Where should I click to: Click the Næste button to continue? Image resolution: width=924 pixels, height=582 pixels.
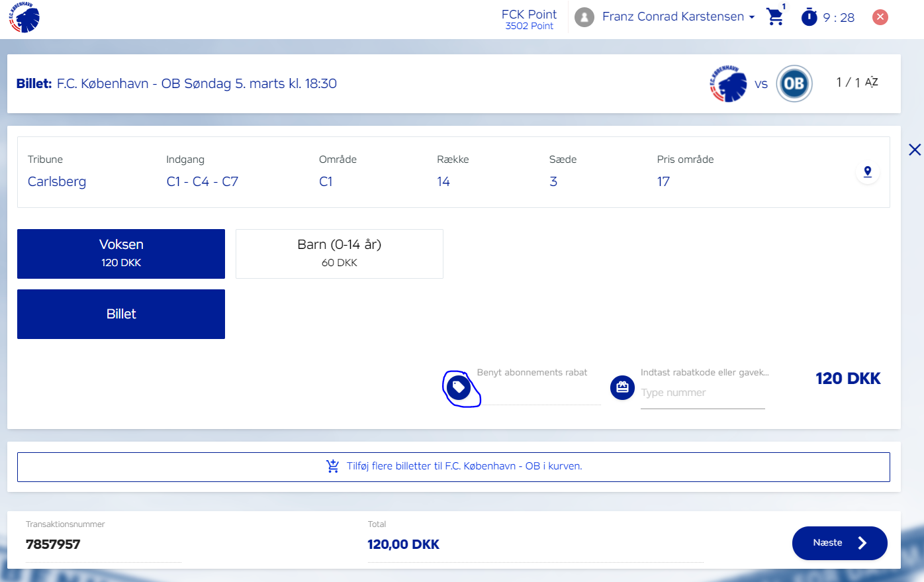(839, 543)
